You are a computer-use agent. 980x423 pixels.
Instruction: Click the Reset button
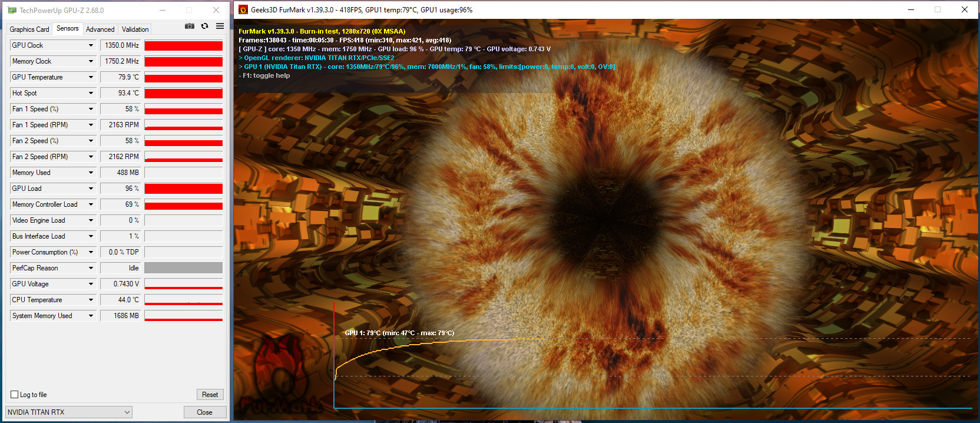[210, 395]
